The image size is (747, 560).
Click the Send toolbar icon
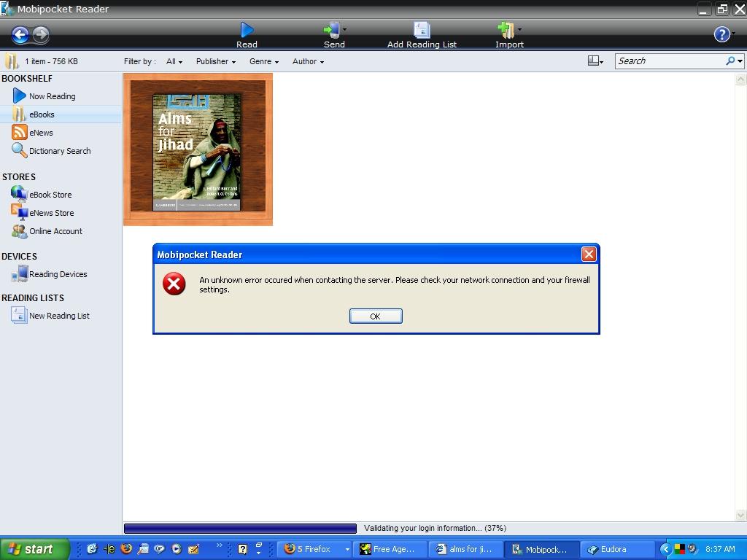(x=332, y=30)
